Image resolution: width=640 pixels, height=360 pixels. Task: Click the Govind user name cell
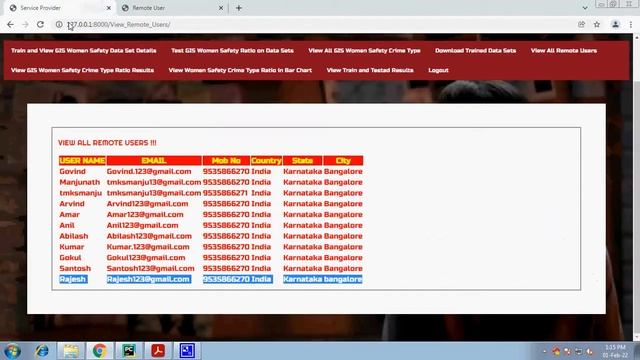tap(73, 171)
